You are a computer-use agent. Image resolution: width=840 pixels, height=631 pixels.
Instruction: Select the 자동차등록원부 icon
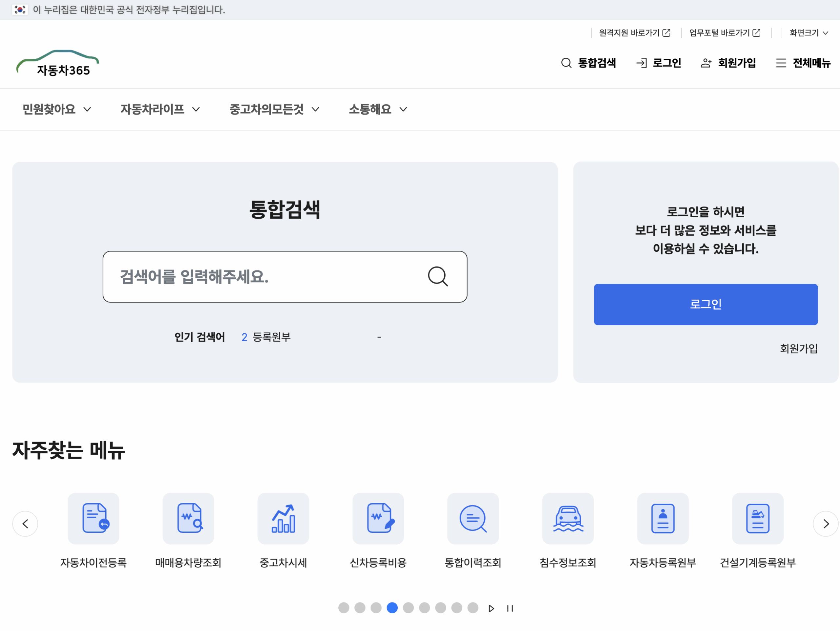point(663,518)
